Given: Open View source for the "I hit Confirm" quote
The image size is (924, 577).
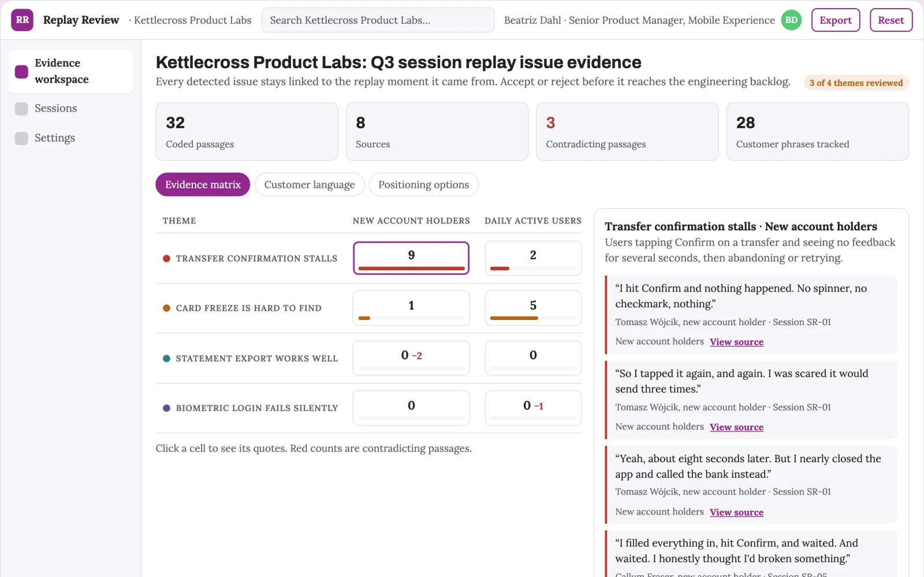Looking at the screenshot, I should coord(736,342).
